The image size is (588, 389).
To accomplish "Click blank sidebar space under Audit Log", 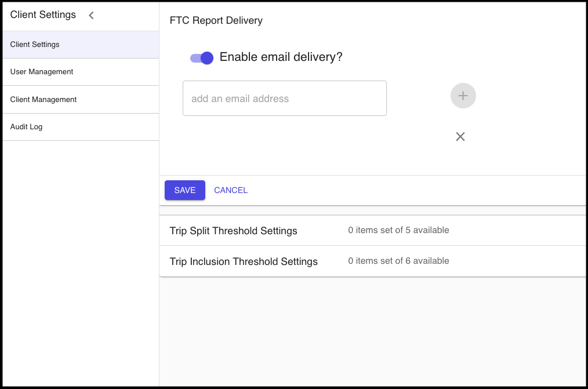I will point(80,261).
